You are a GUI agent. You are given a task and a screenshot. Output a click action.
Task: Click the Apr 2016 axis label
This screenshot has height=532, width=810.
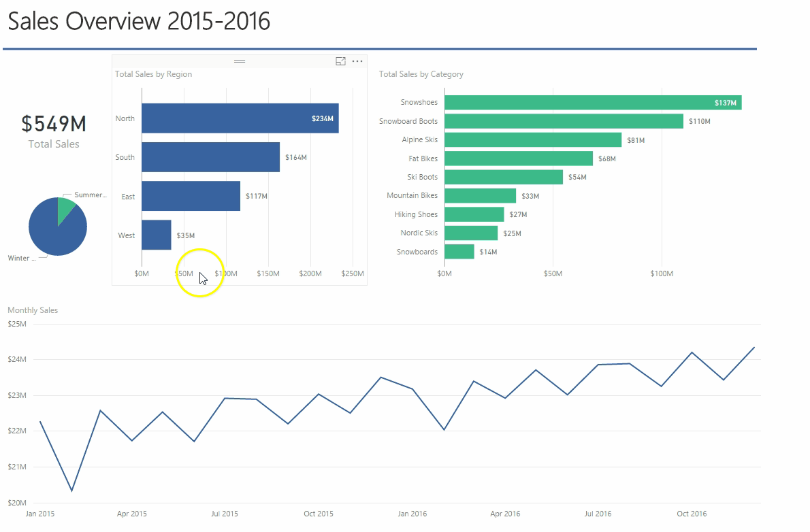pos(505,514)
